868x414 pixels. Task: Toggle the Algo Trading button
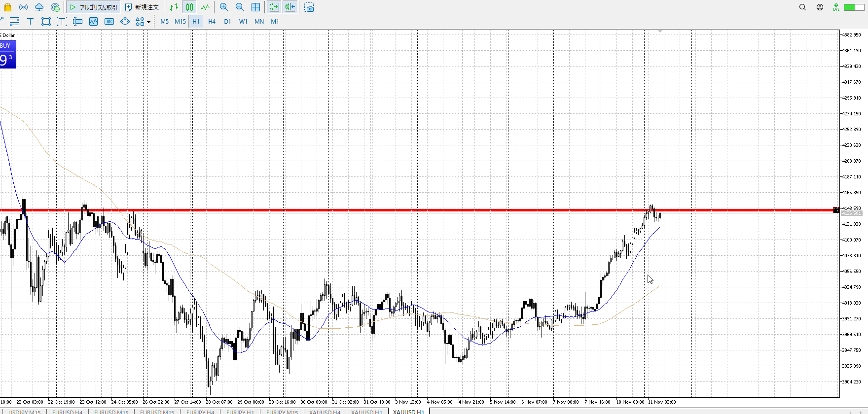point(94,7)
